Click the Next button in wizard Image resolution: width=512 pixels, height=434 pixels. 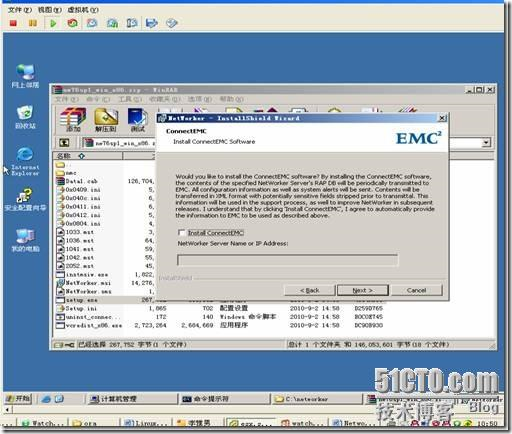coord(363,290)
